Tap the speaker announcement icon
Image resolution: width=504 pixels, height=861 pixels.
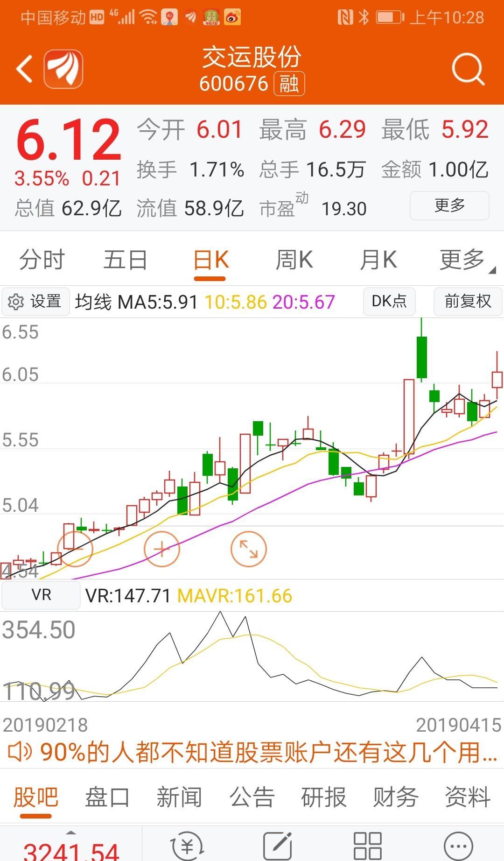pos(20,752)
